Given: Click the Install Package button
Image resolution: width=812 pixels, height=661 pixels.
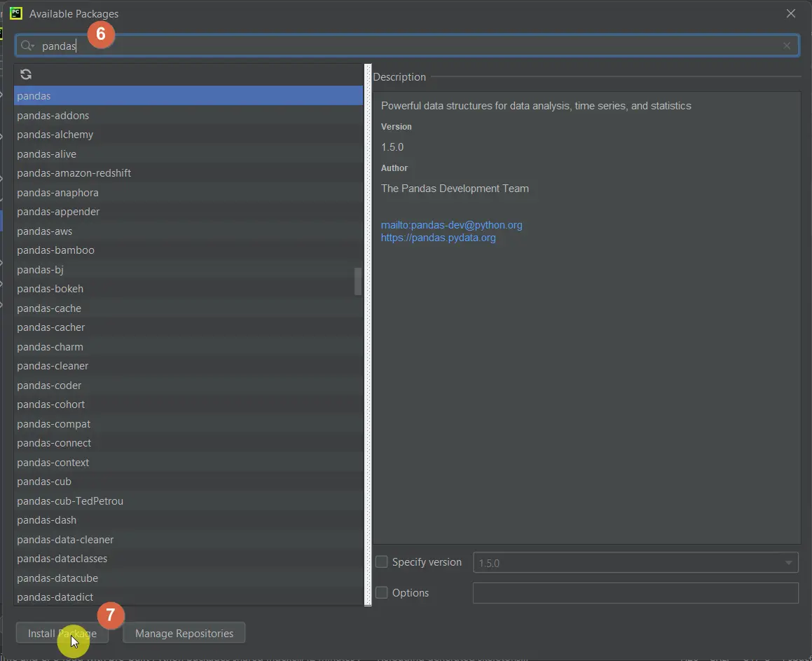Looking at the screenshot, I should 62,633.
